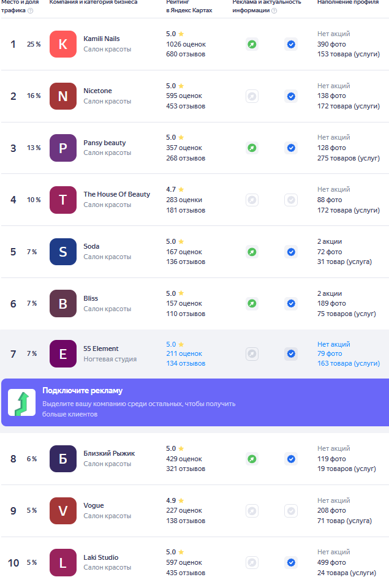This screenshot has width=389, height=588.
Task: Click the gray verified badge for Vogue
Action: [291, 511]
